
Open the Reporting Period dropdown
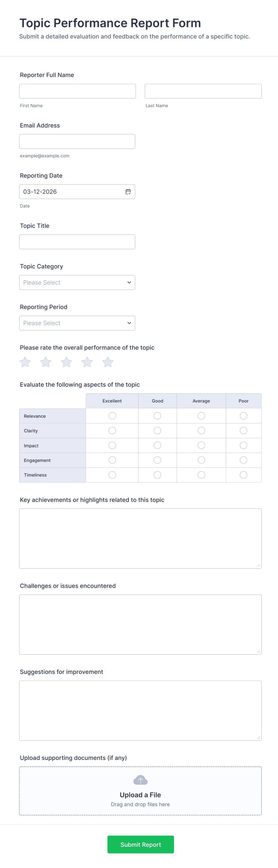(x=77, y=323)
